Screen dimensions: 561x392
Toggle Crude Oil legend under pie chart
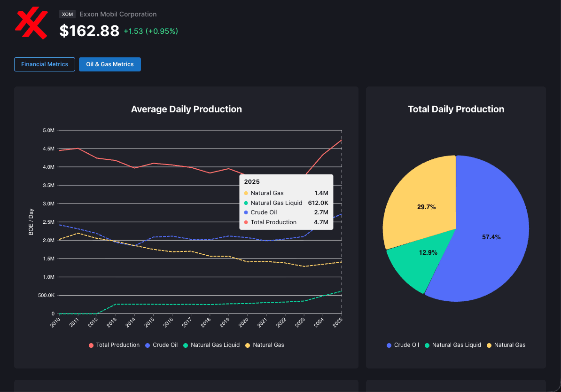(403, 345)
